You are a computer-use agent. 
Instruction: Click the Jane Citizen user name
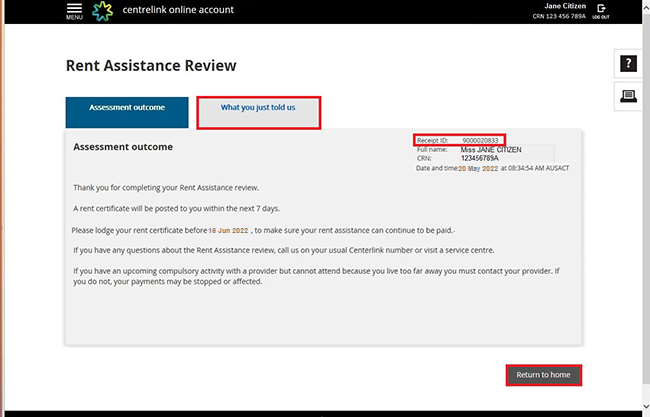point(565,6)
